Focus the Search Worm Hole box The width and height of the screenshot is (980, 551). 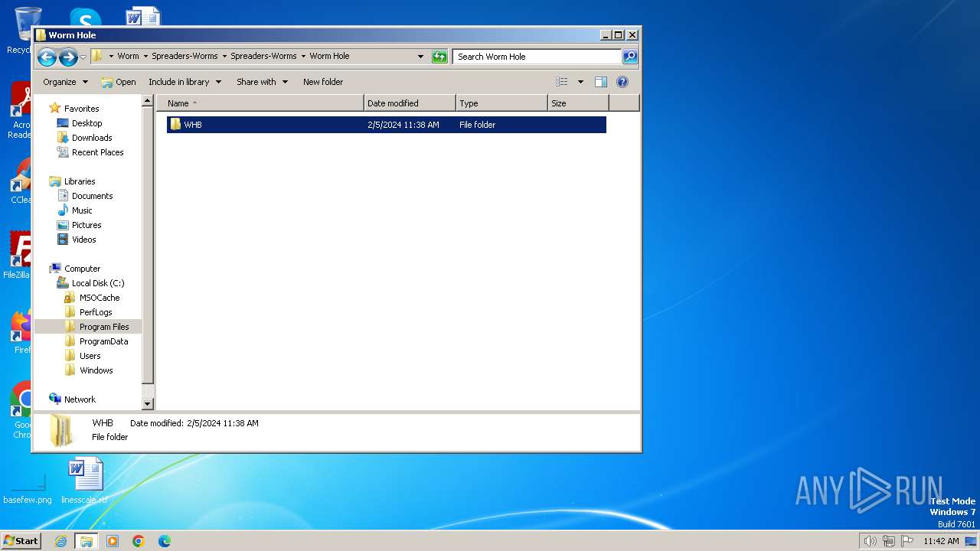pos(537,57)
